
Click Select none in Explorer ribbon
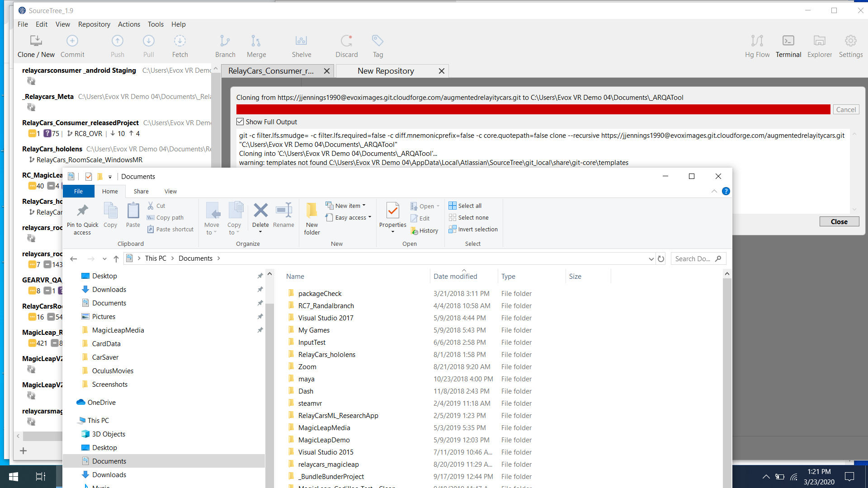pyautogui.click(x=468, y=217)
